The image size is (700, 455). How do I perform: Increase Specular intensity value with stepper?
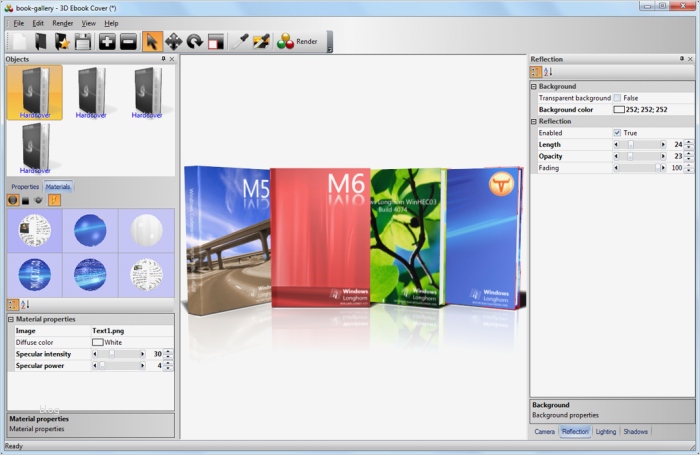coord(168,352)
